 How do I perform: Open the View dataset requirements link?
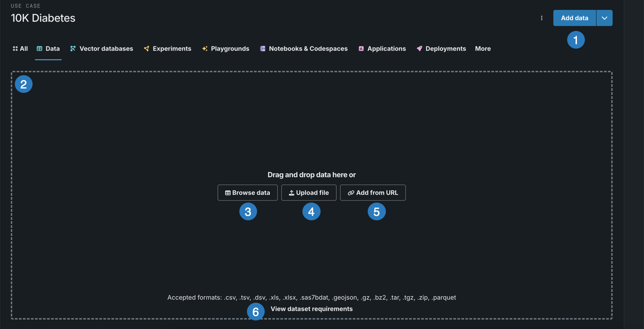tap(311, 309)
